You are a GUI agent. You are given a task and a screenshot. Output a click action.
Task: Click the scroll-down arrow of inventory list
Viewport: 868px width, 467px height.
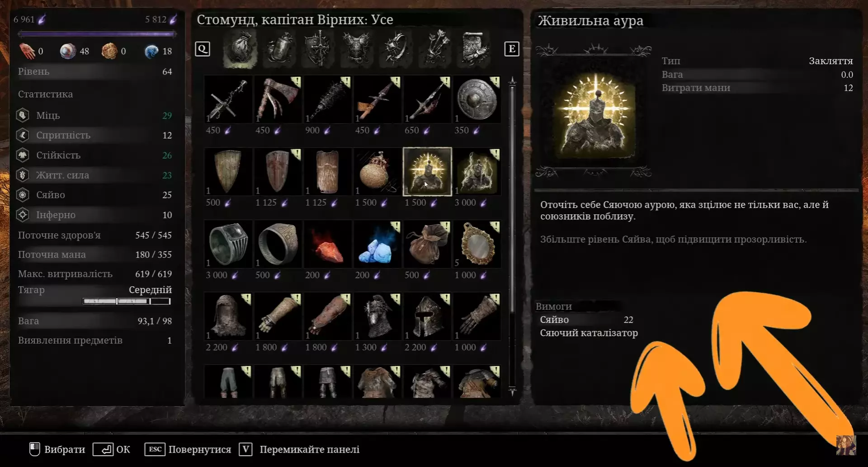pyautogui.click(x=512, y=391)
